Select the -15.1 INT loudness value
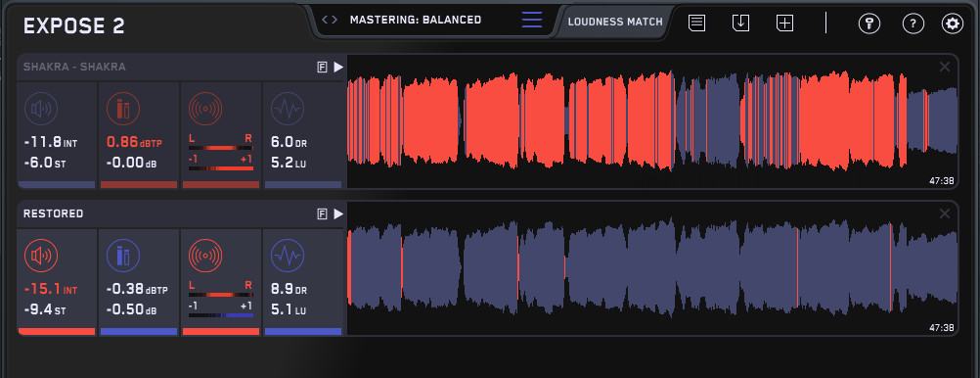Image resolution: width=980 pixels, height=378 pixels. coord(51,290)
